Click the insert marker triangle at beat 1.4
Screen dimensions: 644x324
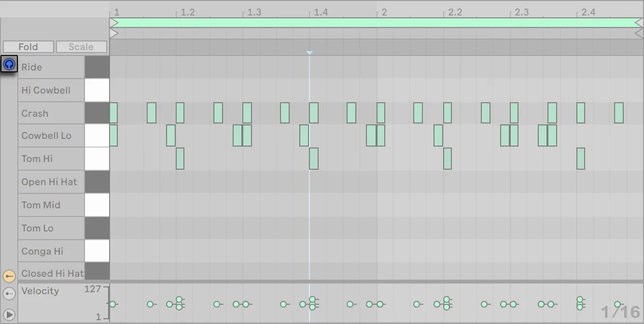pos(309,53)
